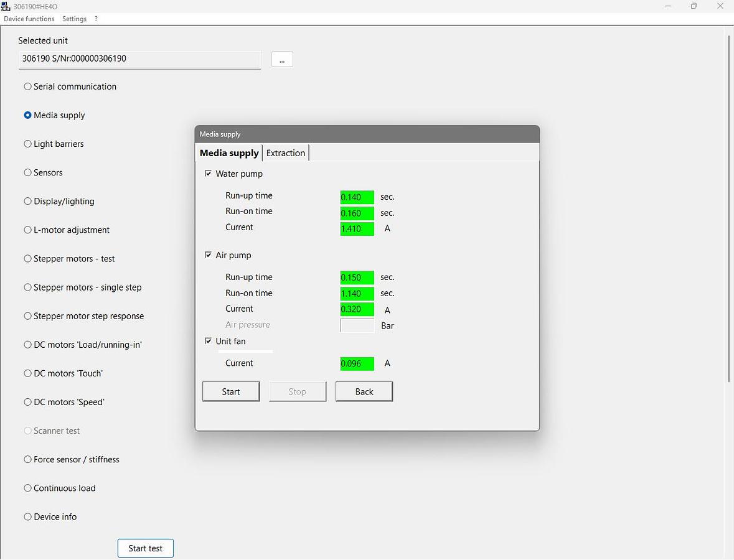
Task: Click the Start test button
Action: tap(145, 548)
